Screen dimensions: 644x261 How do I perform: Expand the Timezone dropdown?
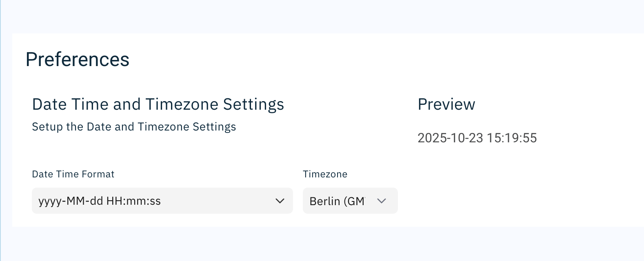350,201
